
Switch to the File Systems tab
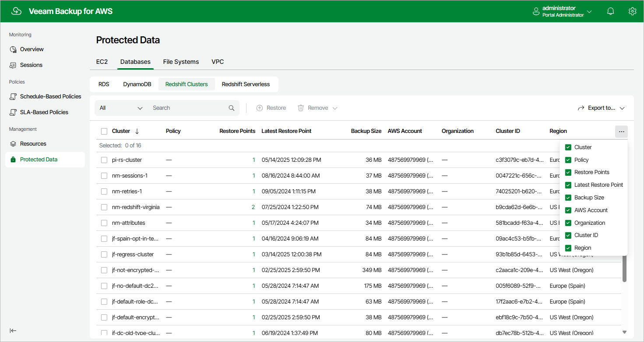181,62
